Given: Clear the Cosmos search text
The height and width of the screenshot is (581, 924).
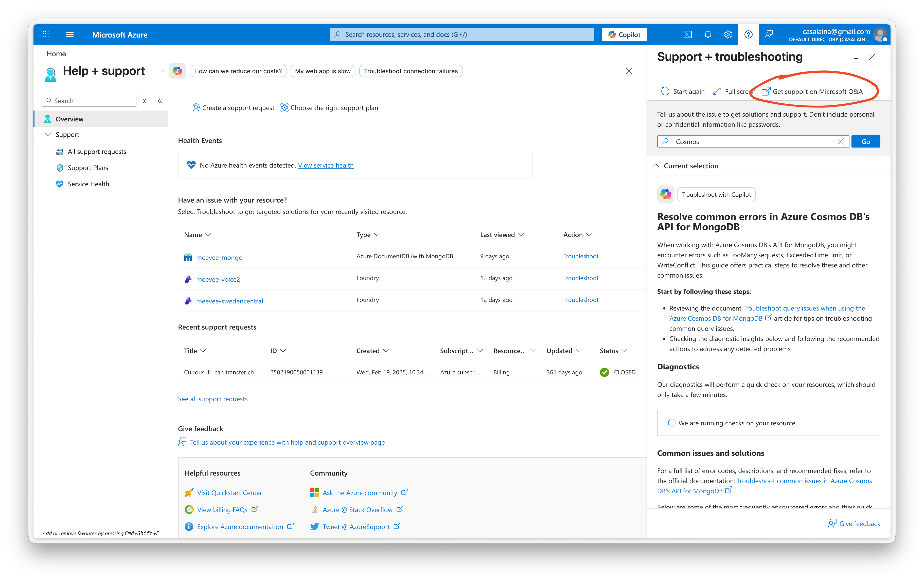Looking at the screenshot, I should tap(840, 141).
